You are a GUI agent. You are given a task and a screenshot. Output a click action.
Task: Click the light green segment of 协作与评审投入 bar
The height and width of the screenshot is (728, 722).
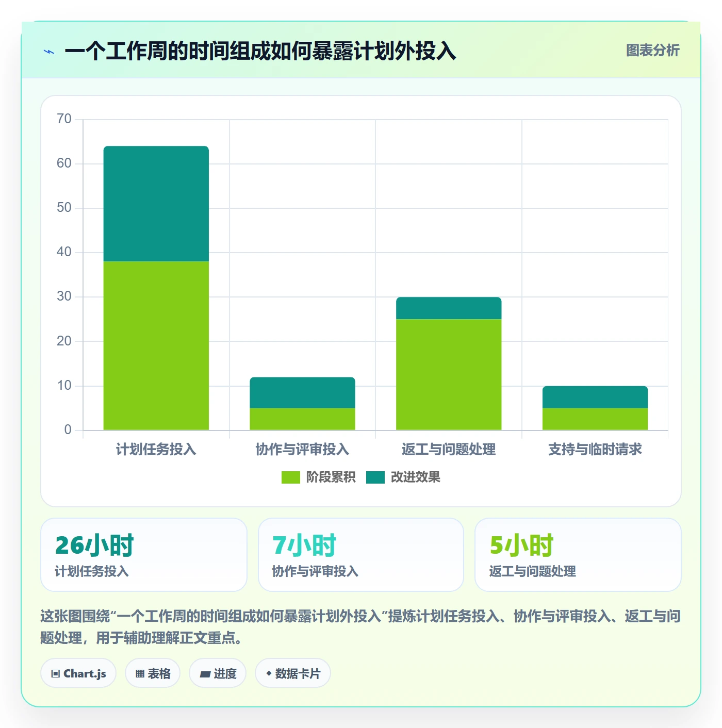pyautogui.click(x=303, y=419)
